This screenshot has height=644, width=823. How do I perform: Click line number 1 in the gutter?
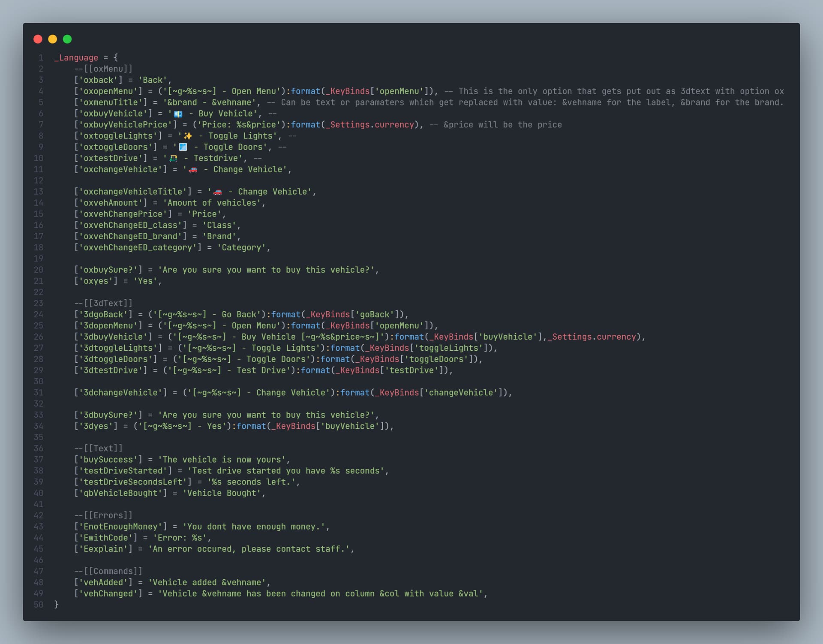41,57
